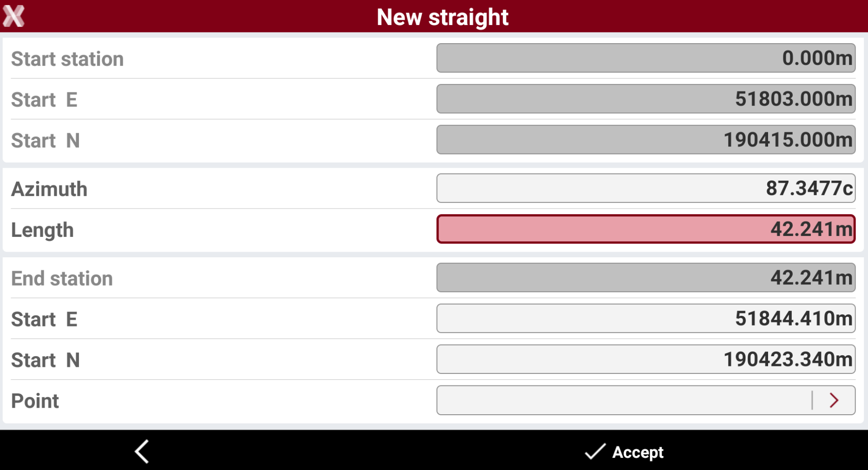Click the End station value field
This screenshot has height=470, width=868.
[646, 278]
